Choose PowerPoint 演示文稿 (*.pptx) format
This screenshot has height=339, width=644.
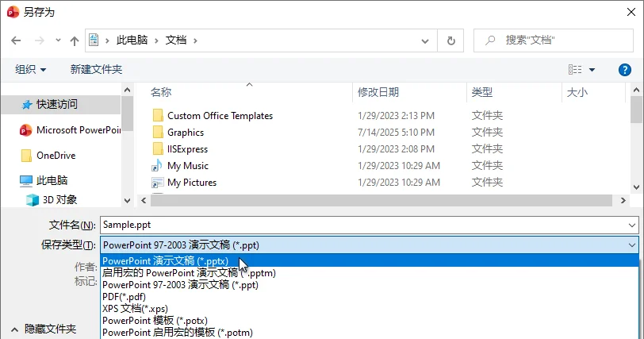point(370,260)
